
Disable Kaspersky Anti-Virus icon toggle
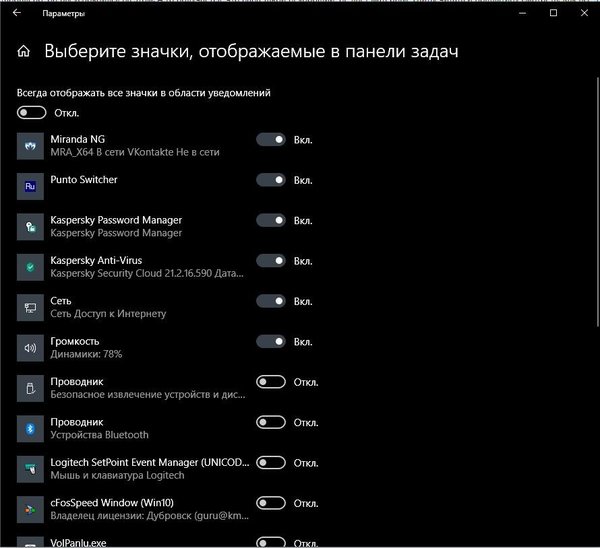pyautogui.click(x=271, y=261)
